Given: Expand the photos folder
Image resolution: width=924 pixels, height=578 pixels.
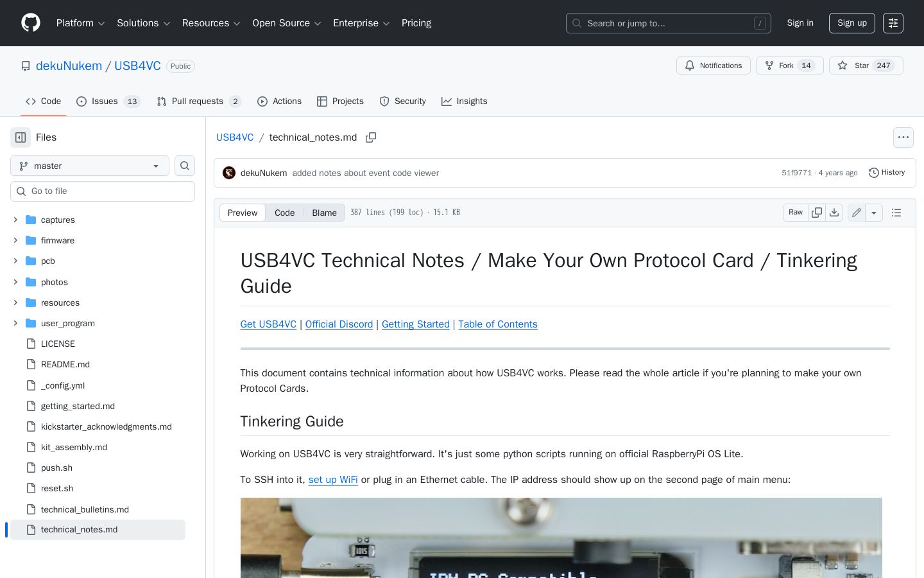Looking at the screenshot, I should [15, 282].
